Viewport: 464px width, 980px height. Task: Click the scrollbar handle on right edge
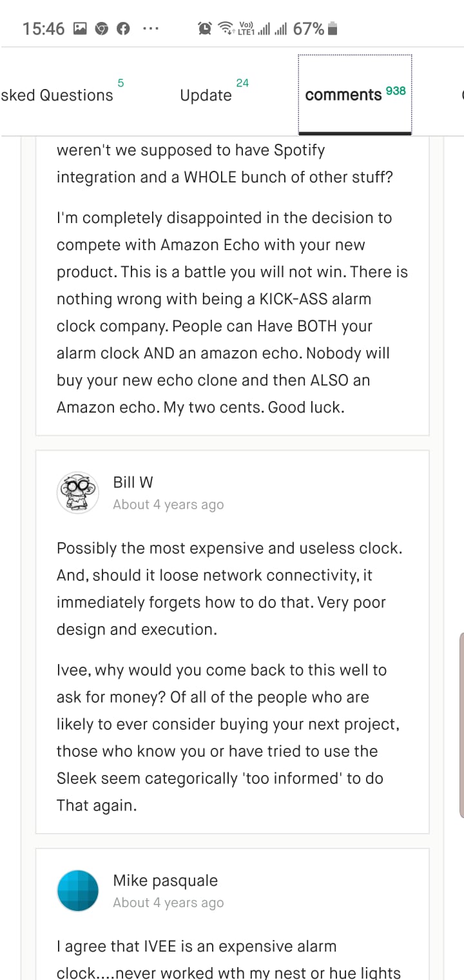[x=461, y=725]
